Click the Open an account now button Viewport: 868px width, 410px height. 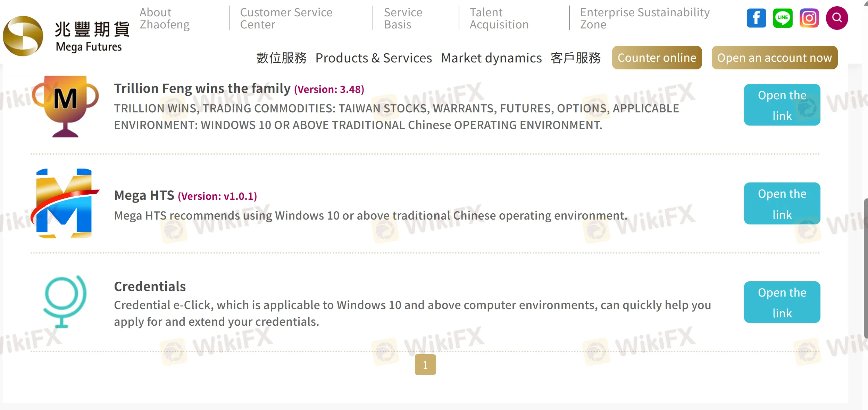coord(774,58)
